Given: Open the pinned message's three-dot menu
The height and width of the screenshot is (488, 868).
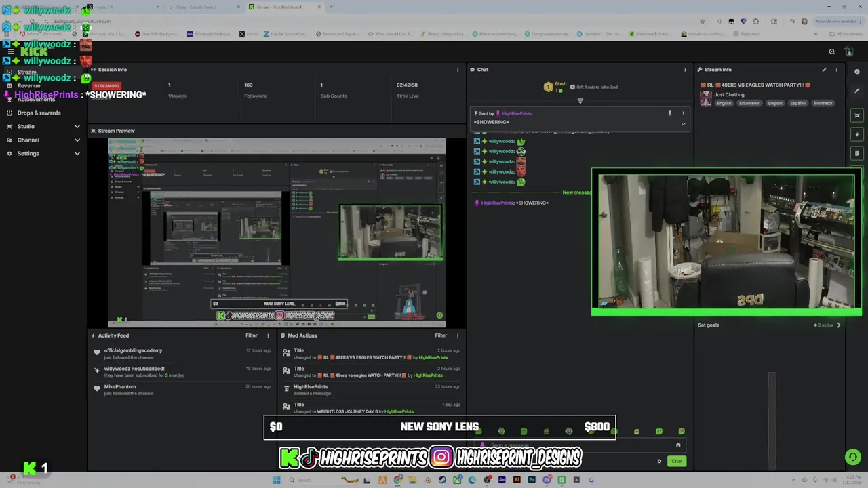Looking at the screenshot, I should pyautogui.click(x=683, y=113).
